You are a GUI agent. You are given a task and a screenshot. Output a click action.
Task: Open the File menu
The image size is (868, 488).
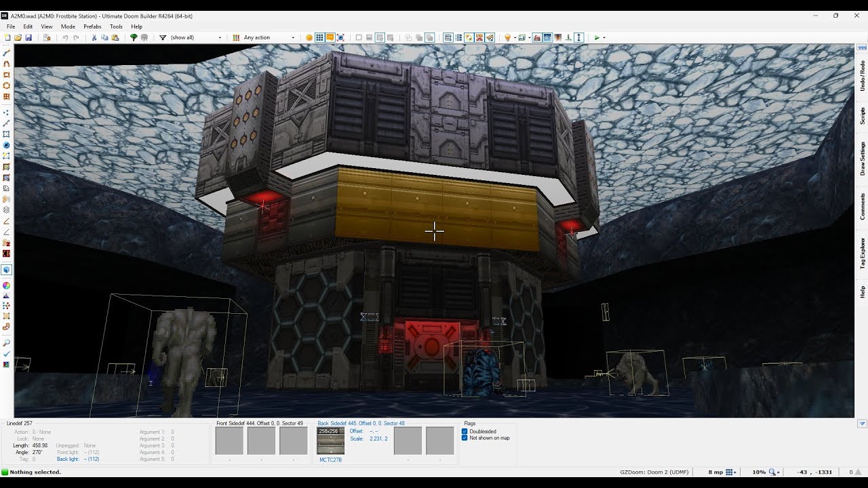(11, 26)
